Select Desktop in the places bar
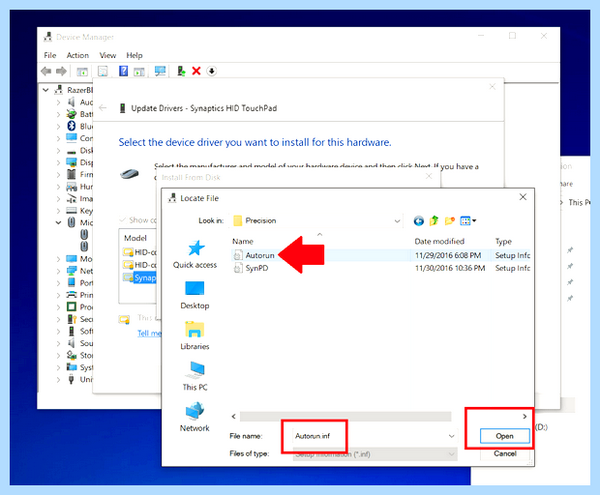The image size is (600, 495). click(x=195, y=295)
